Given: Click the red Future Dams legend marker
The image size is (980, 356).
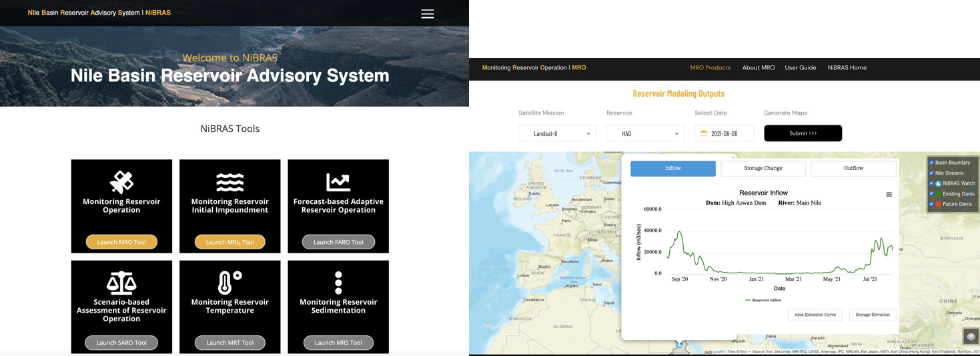Looking at the screenshot, I should coord(938,204).
